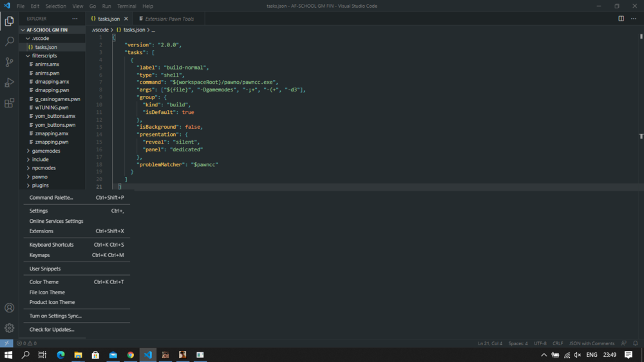Image resolution: width=644 pixels, height=362 pixels.
Task: Select Keyboard Shortcuts menu entry
Action: pyautogui.click(x=77, y=245)
